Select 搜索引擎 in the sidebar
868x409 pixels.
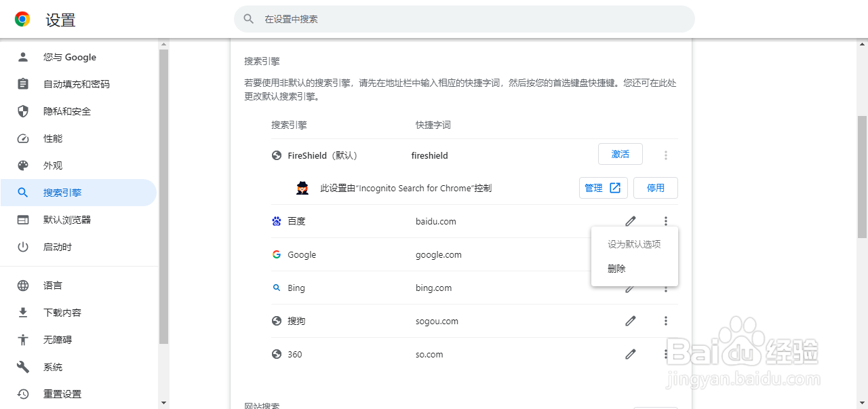79,193
